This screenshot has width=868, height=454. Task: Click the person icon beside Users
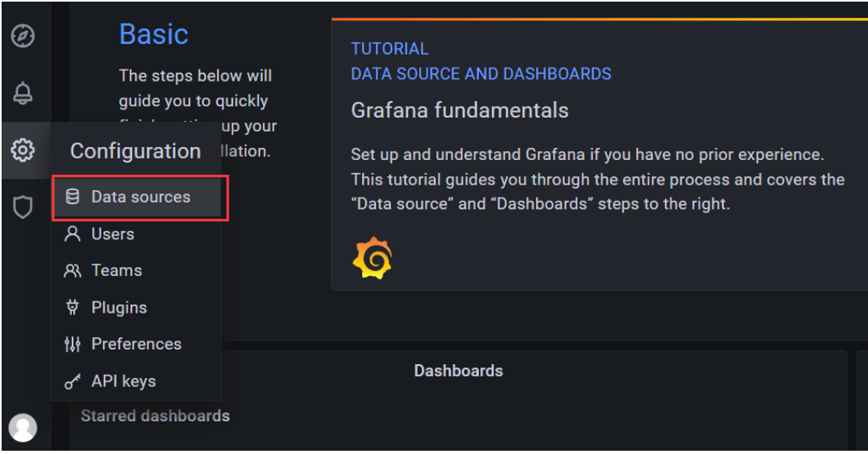coord(73,234)
